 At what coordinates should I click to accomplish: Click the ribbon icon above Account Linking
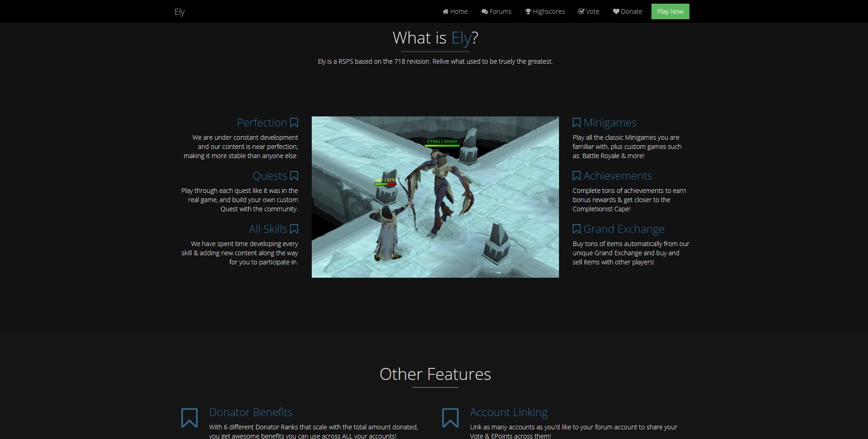tap(450, 418)
